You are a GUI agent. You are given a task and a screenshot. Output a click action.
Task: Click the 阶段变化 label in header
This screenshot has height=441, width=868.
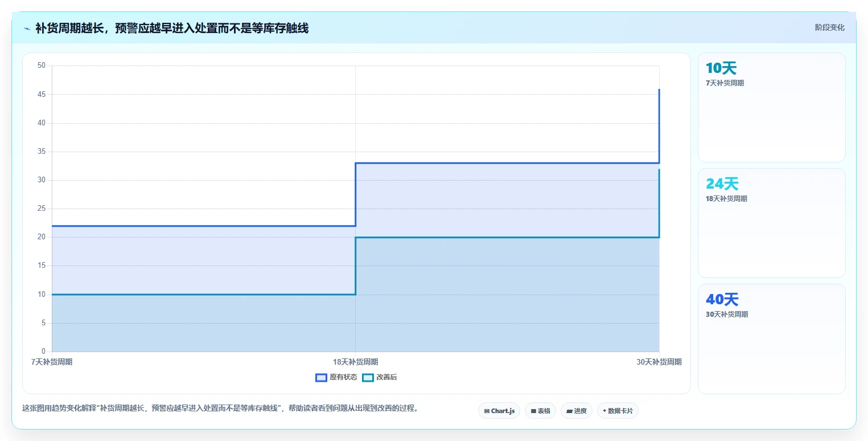click(829, 27)
